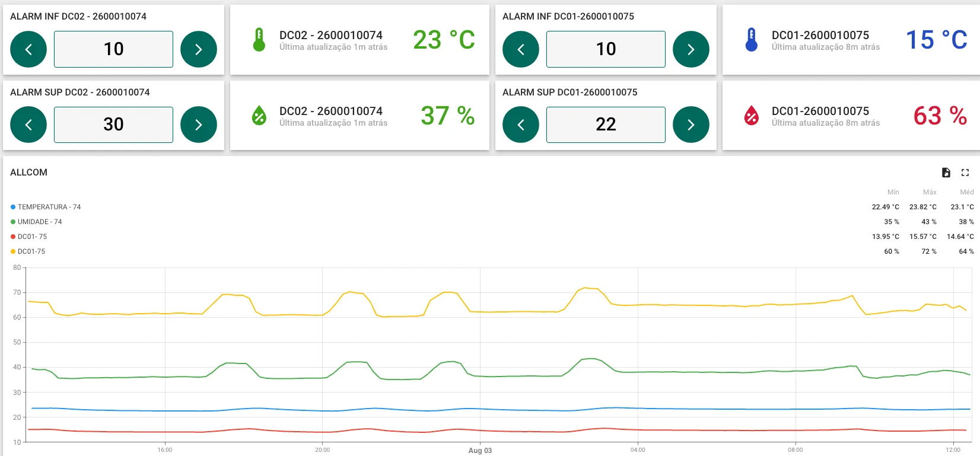This screenshot has width=980, height=456.
Task: Toggle the red DC01- 75 legend series
Action: click(32, 237)
